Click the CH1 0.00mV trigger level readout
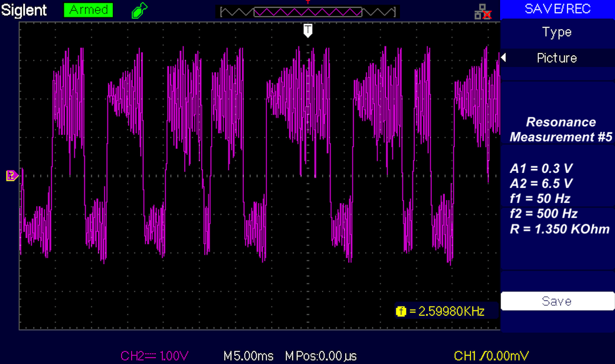This screenshot has width=615, height=364. click(x=491, y=356)
